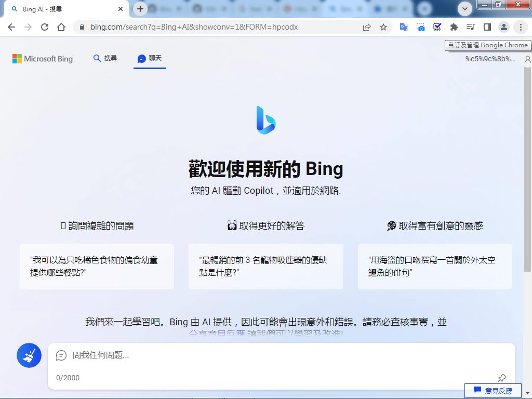The width and height of the screenshot is (532, 399).
Task: Choose the orange food picky eater prompt
Action: (x=97, y=267)
